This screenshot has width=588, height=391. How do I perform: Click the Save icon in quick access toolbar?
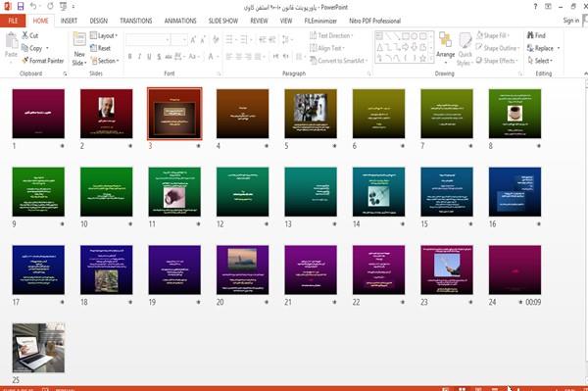click(21, 7)
